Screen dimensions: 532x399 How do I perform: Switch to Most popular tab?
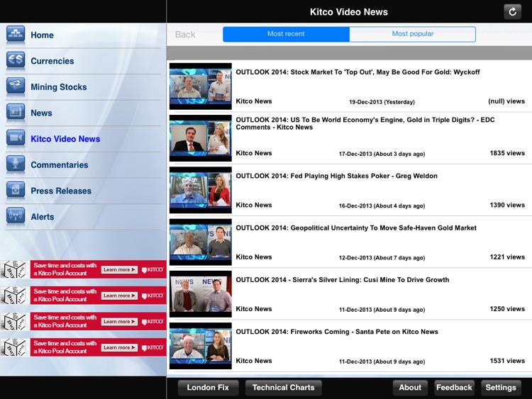point(413,34)
